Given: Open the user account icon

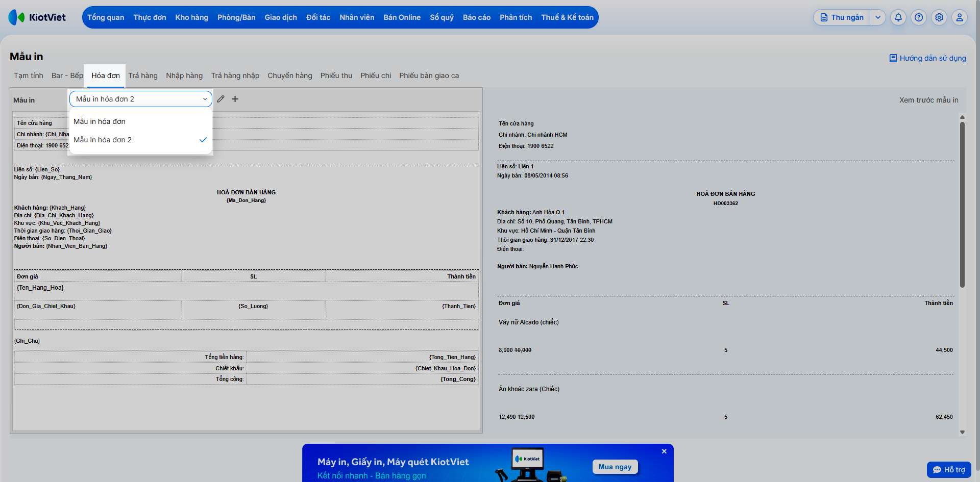Looking at the screenshot, I should 960,17.
